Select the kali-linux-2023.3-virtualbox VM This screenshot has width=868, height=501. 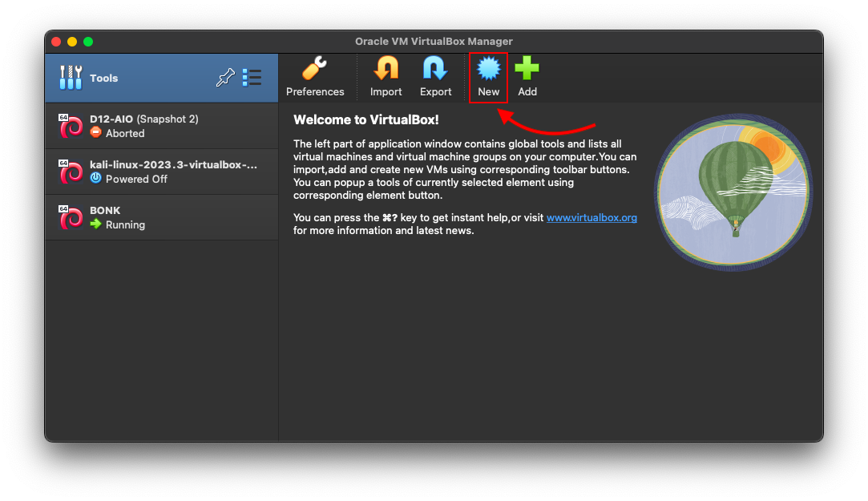pos(162,172)
